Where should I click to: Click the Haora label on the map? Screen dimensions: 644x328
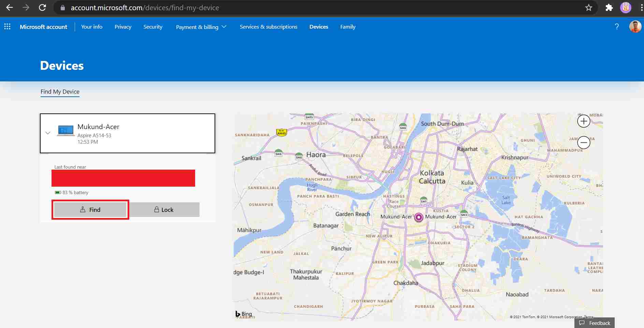(x=316, y=155)
